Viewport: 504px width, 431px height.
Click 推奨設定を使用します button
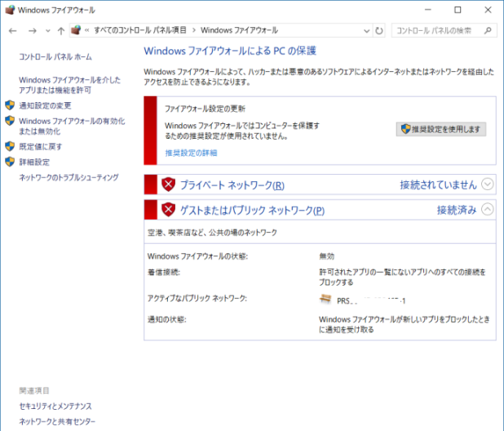(x=440, y=129)
